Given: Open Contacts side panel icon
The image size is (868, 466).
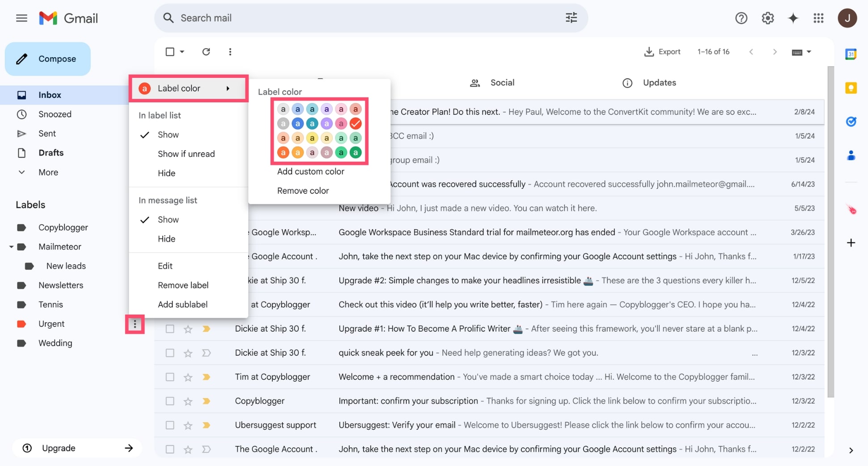Looking at the screenshot, I should (x=851, y=155).
